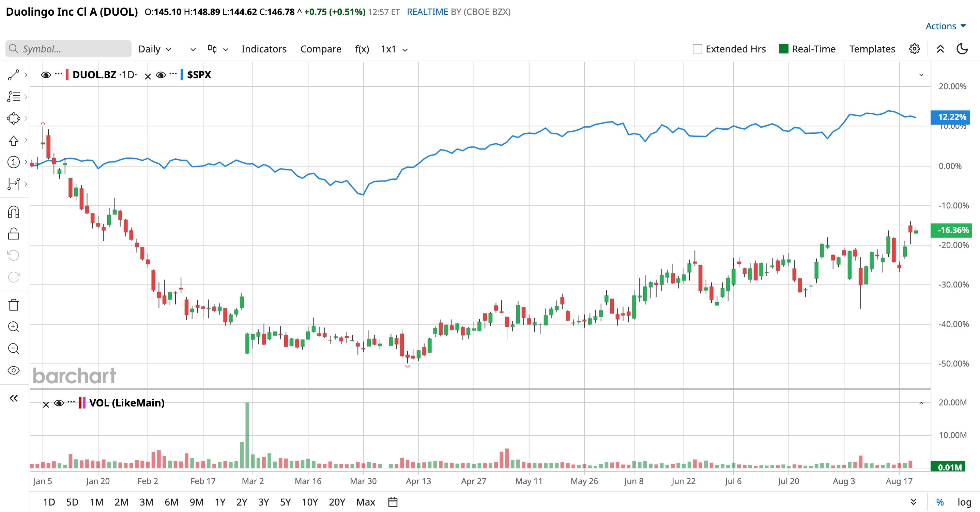Open chart settings gear icon

tap(915, 49)
